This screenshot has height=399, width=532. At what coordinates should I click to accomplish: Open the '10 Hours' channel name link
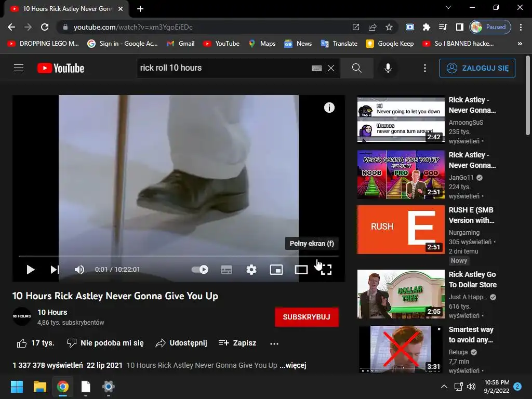(52, 312)
